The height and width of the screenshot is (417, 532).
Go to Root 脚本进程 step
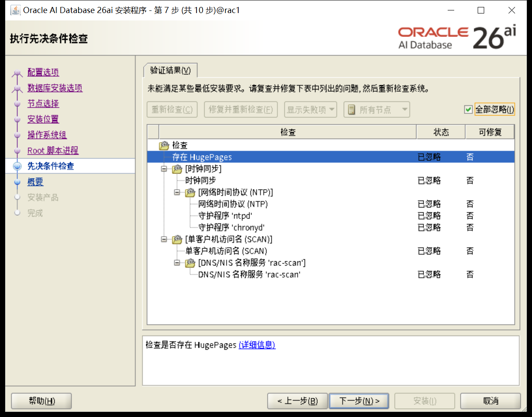53,150
